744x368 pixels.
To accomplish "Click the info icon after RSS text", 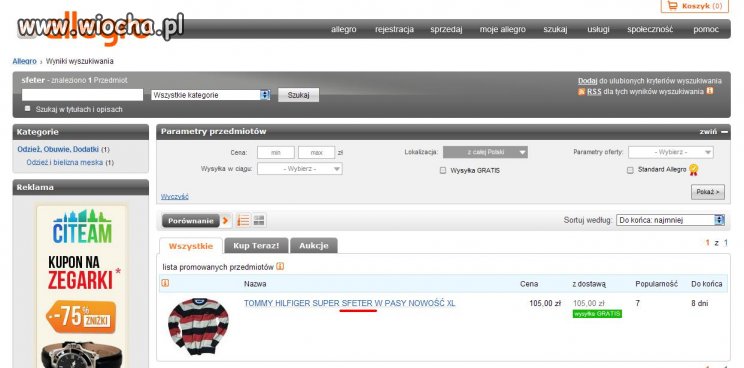I will (710, 91).
